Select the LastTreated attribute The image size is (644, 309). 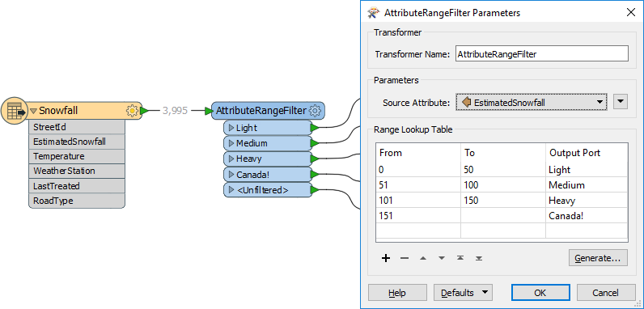77,186
